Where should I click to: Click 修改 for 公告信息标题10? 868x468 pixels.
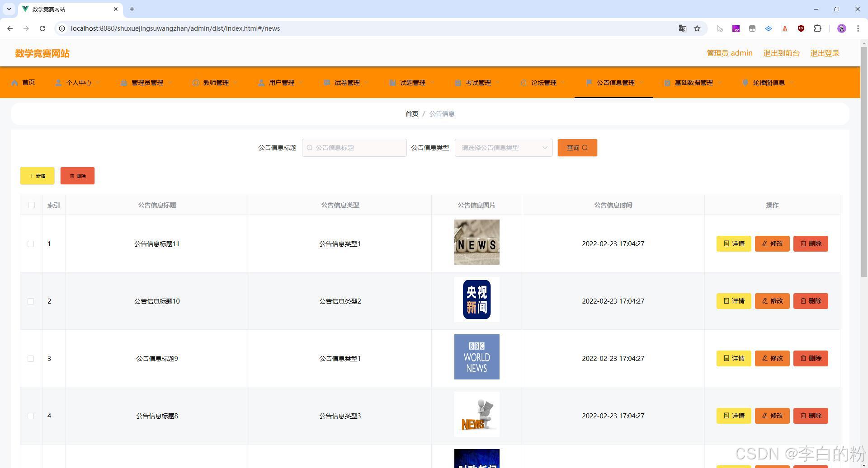[772, 301]
